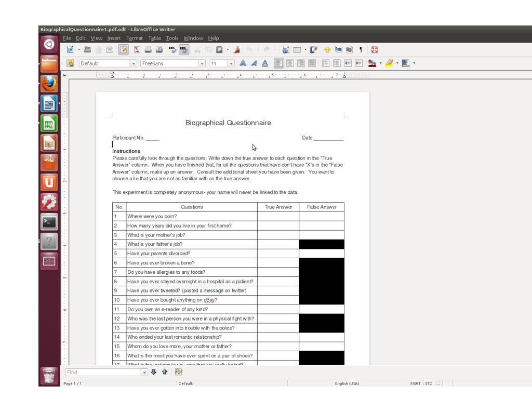Click the Insert Table icon
Image resolution: width=532 pixels, height=399 pixels.
coord(297,50)
